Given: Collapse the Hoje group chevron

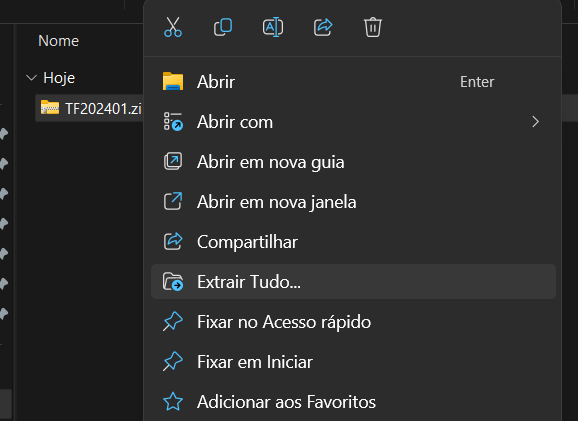Looking at the screenshot, I should (32, 78).
